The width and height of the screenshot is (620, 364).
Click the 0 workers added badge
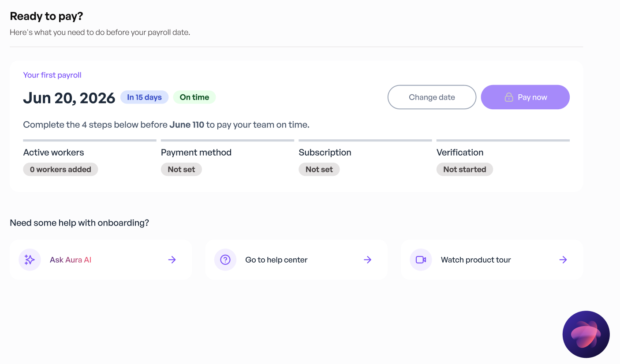pos(60,169)
